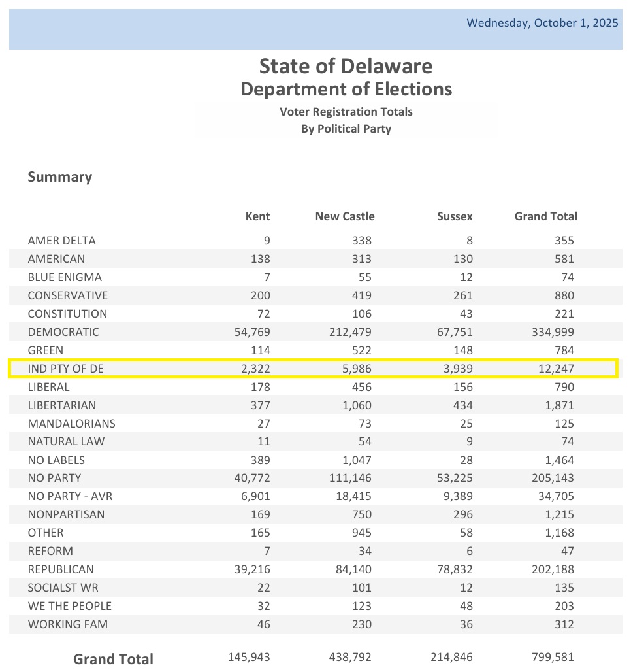Click Libertarian New Castle value 1,060

357,405
